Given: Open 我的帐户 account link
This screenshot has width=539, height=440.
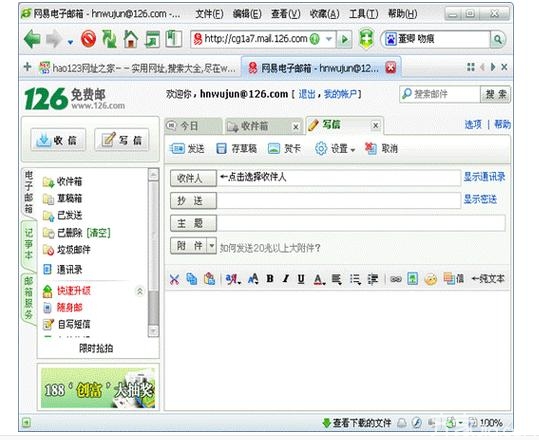Looking at the screenshot, I should [x=340, y=94].
